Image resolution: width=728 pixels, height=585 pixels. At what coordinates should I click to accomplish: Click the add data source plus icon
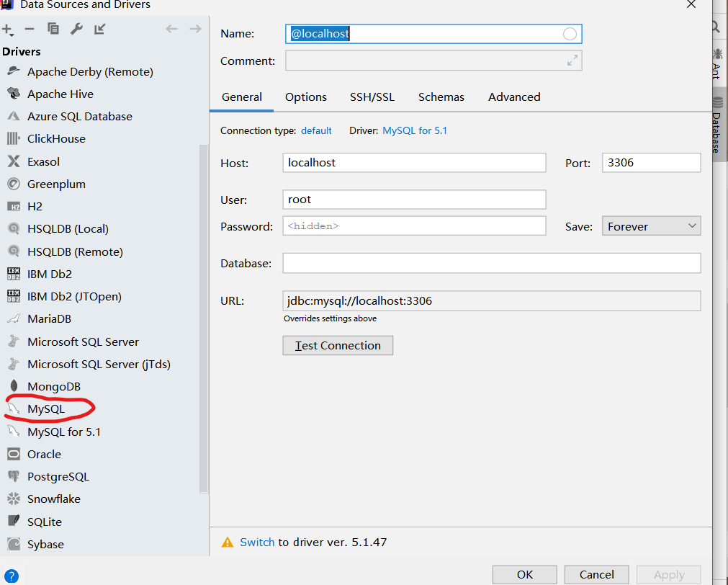(x=8, y=30)
